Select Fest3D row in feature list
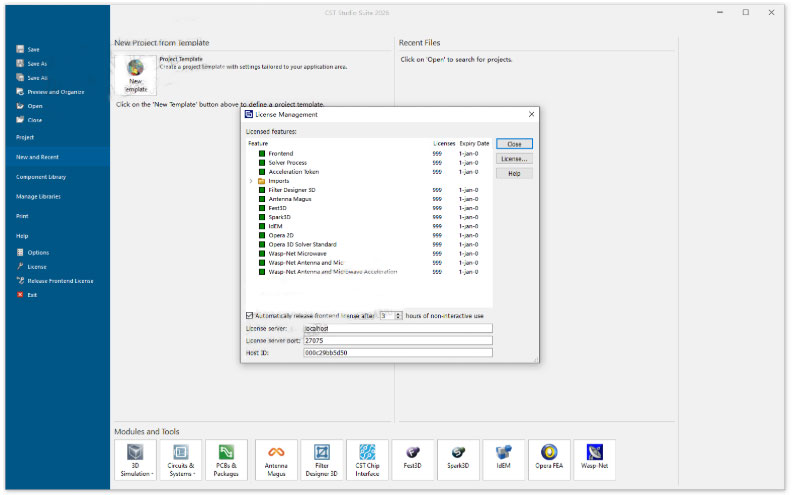The height and width of the screenshot is (495, 792). [x=369, y=208]
